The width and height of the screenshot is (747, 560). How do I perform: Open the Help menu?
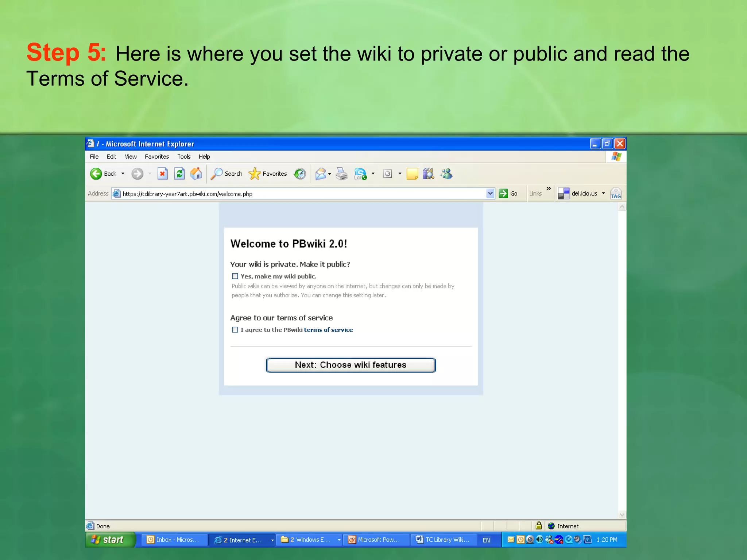(x=204, y=156)
